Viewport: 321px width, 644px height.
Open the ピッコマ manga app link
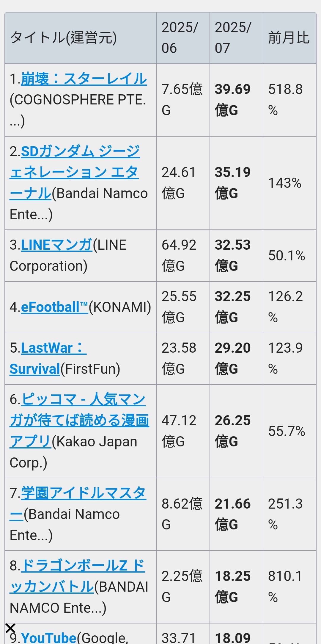pos(79,421)
